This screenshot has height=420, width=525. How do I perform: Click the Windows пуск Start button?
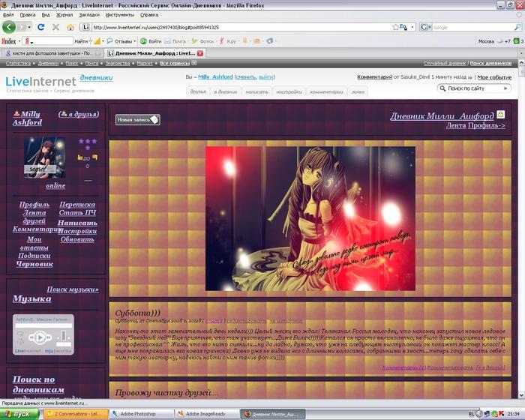19,414
